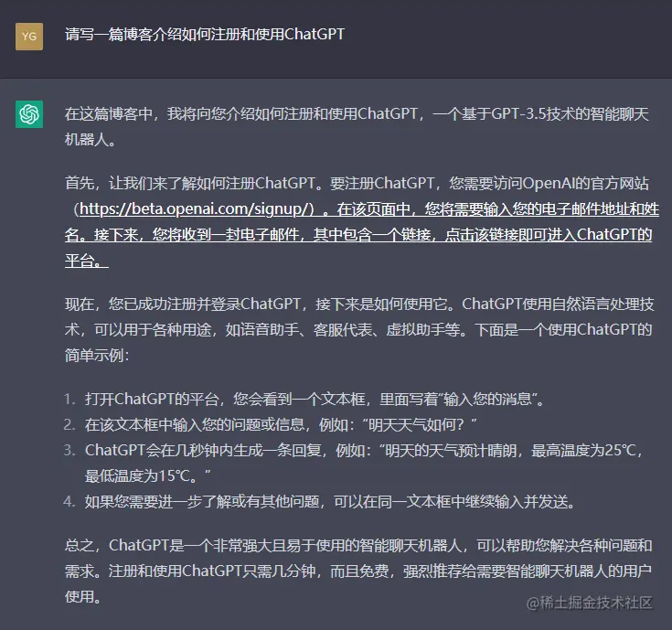Screen dimensions: 672x630
Task: Click the paragraph starting with 首先
Action: [362, 221]
